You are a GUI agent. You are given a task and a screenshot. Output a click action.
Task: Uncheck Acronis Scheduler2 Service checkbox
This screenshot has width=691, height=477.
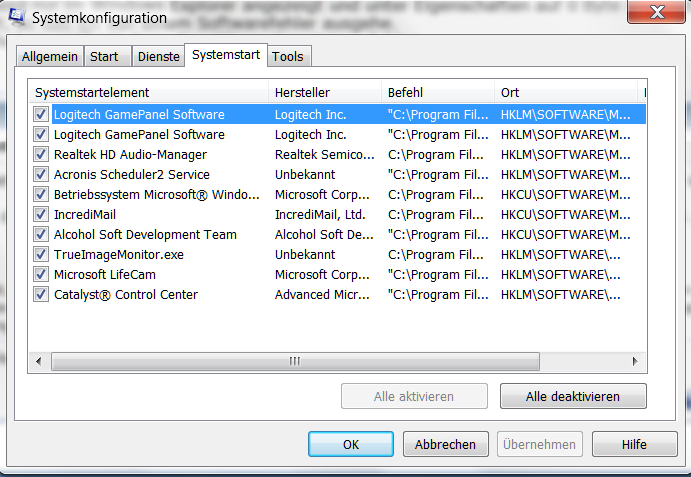click(41, 175)
